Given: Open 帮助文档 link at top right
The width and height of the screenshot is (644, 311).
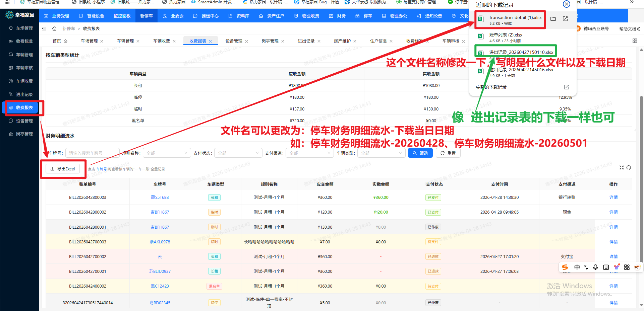Looking at the screenshot, I should (x=630, y=29).
